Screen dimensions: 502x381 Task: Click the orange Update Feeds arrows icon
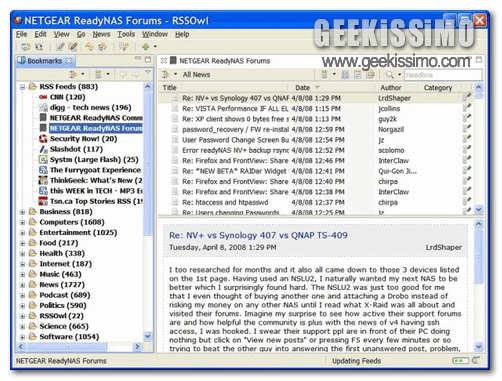click(89, 47)
